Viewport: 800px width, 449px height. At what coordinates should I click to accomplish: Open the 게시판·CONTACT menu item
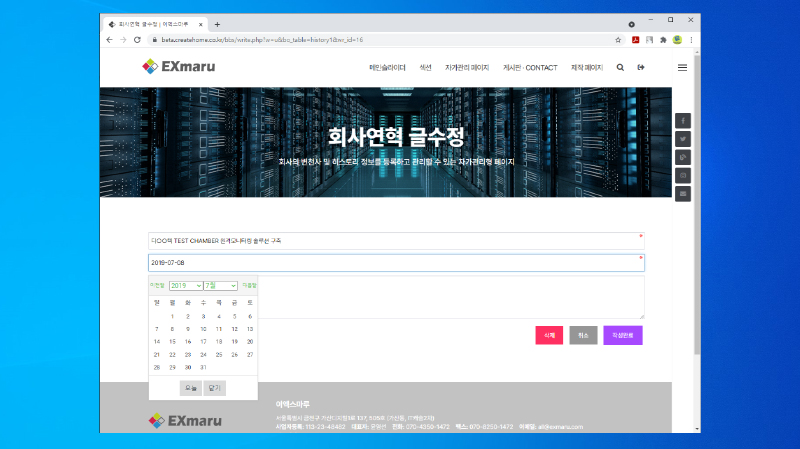pos(530,67)
